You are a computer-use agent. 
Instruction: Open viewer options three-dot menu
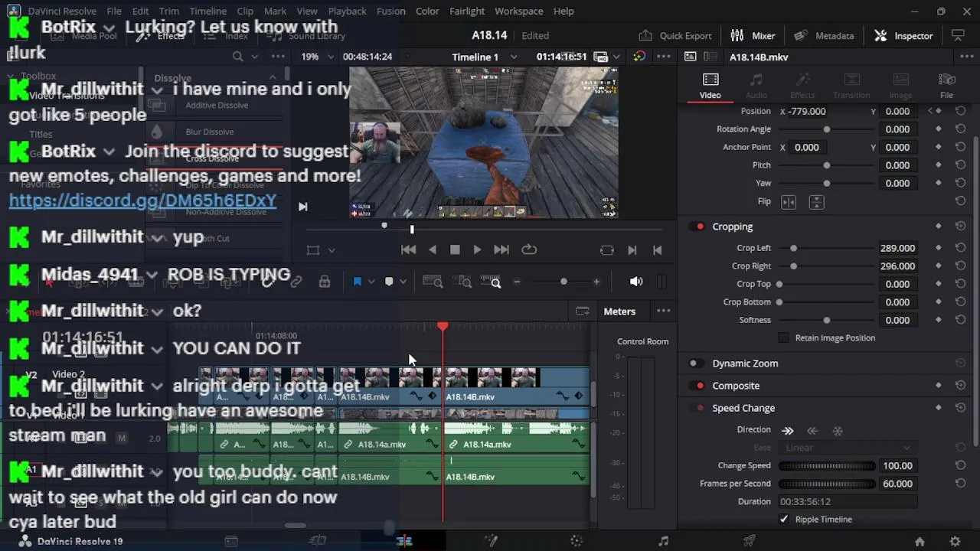click(664, 57)
